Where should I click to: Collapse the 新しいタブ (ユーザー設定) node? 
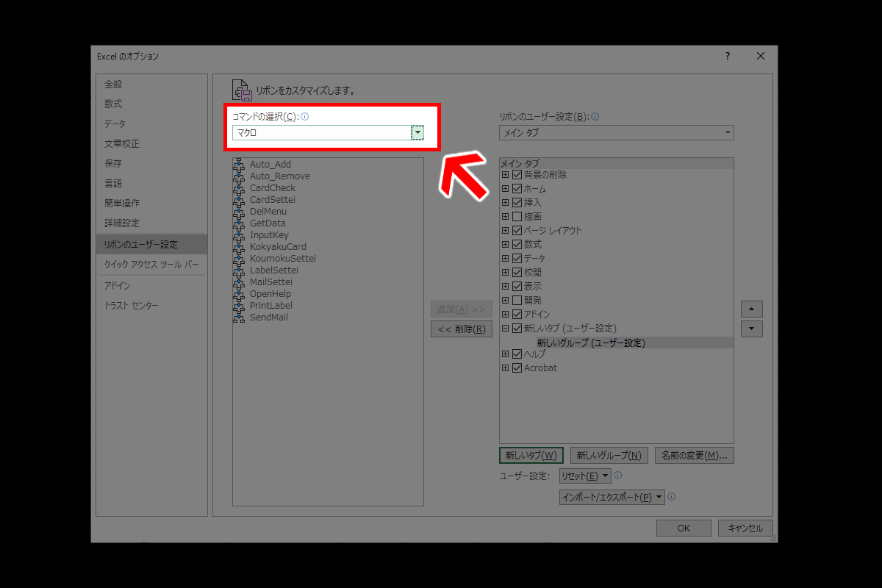pyautogui.click(x=505, y=329)
